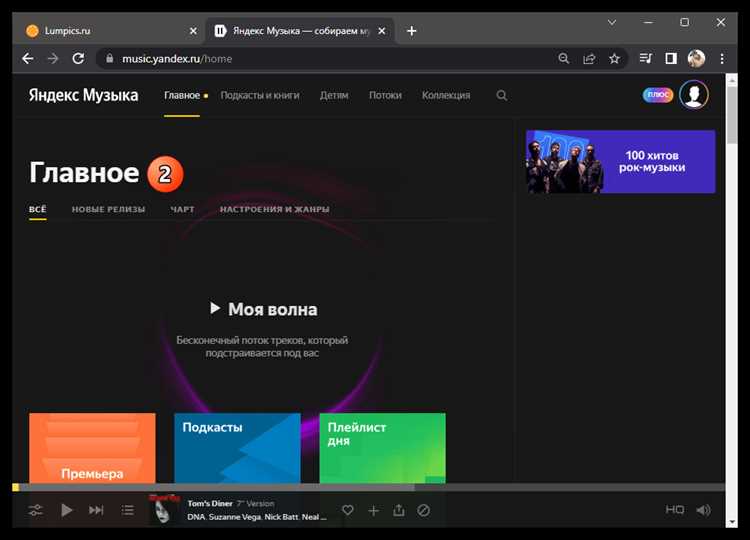
Task: Switch to the Подкасты и книги section
Action: tap(260, 96)
